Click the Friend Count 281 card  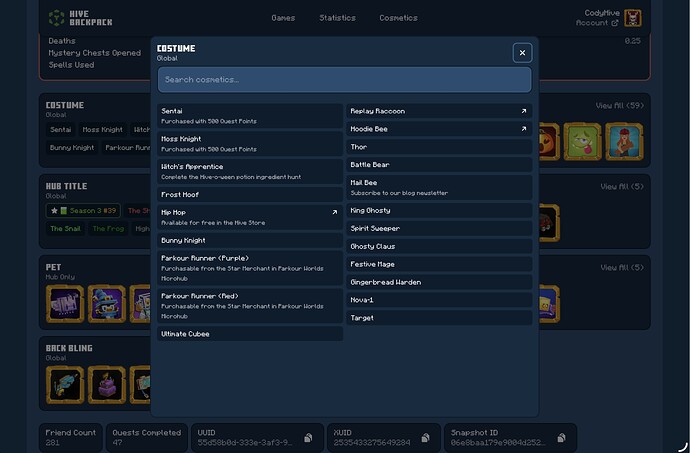click(70, 438)
